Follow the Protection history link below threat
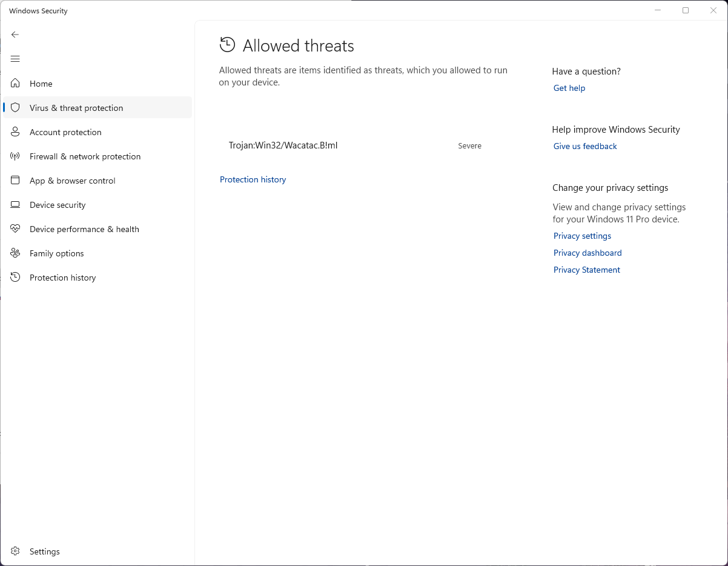The height and width of the screenshot is (566, 728). [253, 179]
